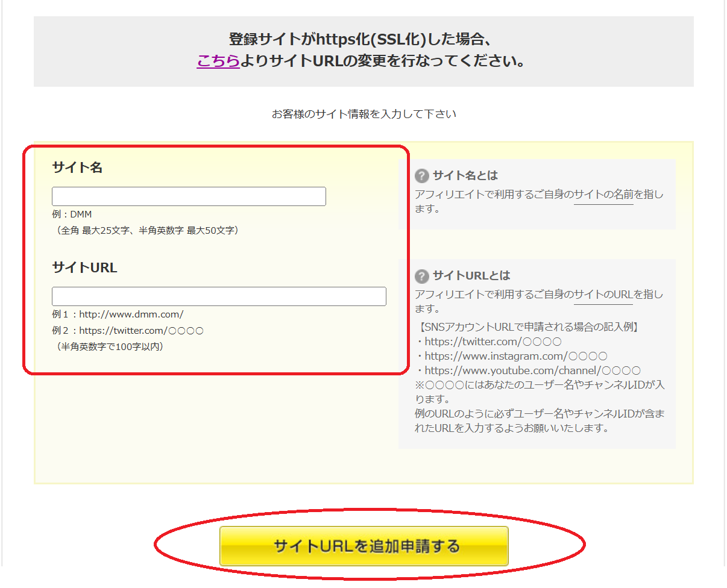Click the underlined サイトの名前 text
This screenshot has width=727, height=588.
[x=603, y=195]
